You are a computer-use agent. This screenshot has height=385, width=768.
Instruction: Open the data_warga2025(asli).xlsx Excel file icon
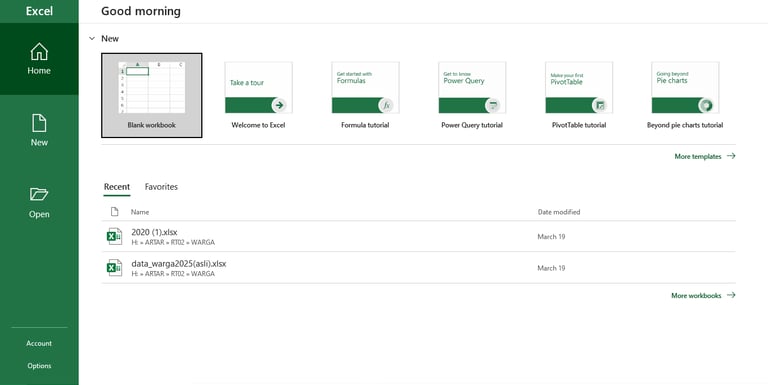click(114, 267)
